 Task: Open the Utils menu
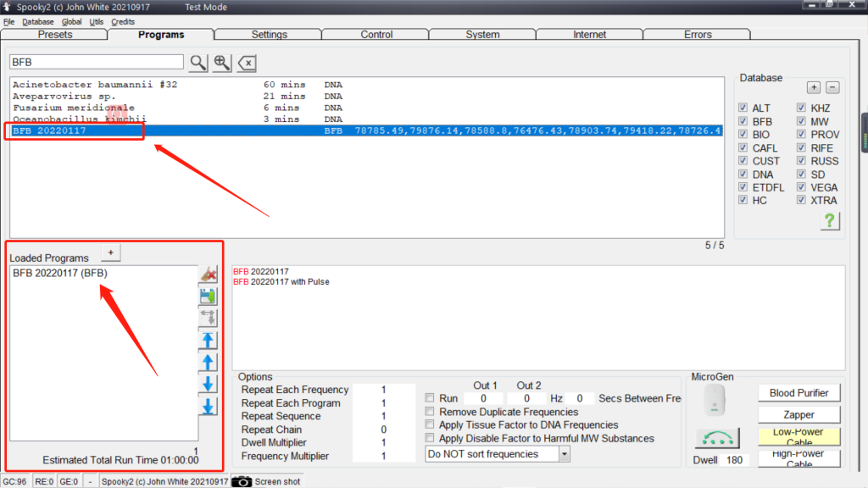pos(97,21)
